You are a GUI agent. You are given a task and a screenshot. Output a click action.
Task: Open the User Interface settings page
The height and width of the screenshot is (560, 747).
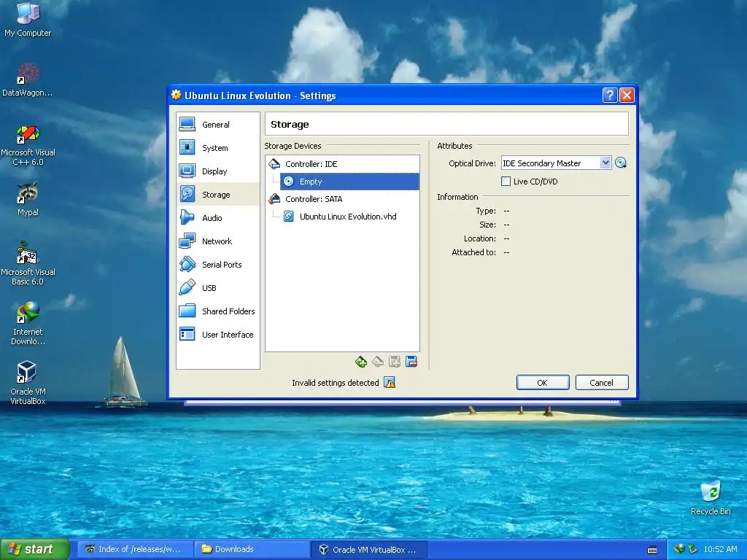coord(217,334)
